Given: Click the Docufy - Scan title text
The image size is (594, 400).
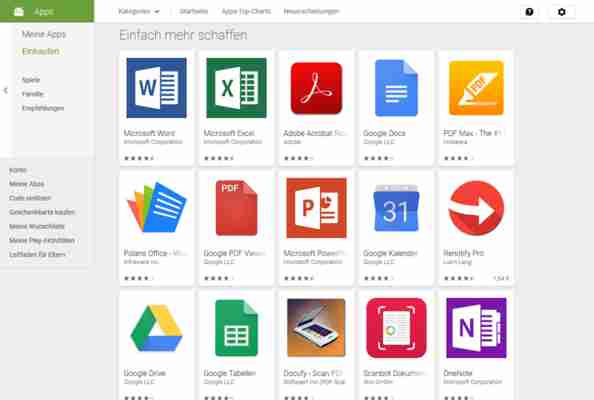Looking at the screenshot, I should [313, 373].
